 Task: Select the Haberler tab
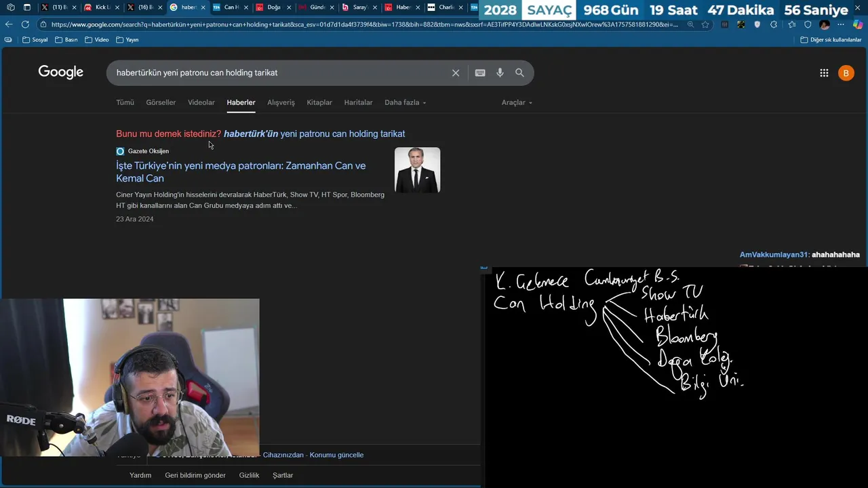pos(241,102)
